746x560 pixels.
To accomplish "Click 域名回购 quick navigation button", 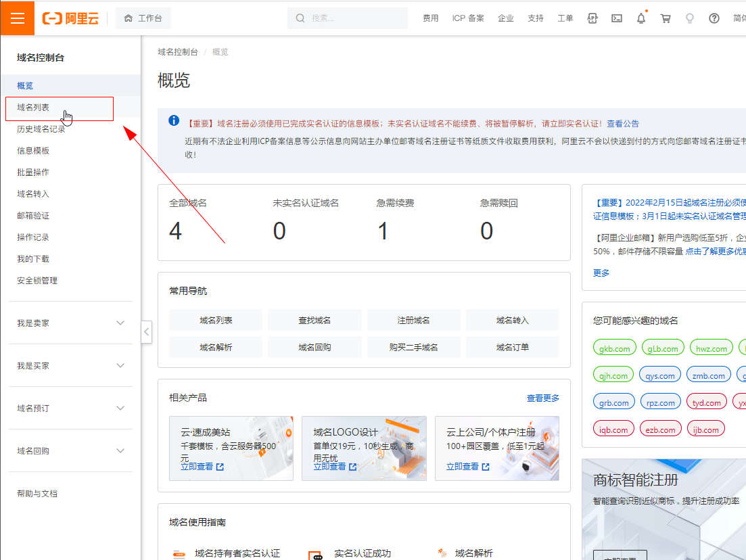I will pos(314,348).
